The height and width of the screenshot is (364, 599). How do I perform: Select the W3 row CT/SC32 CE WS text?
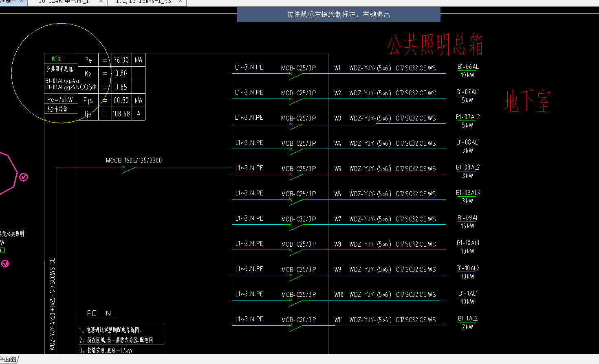416,118
